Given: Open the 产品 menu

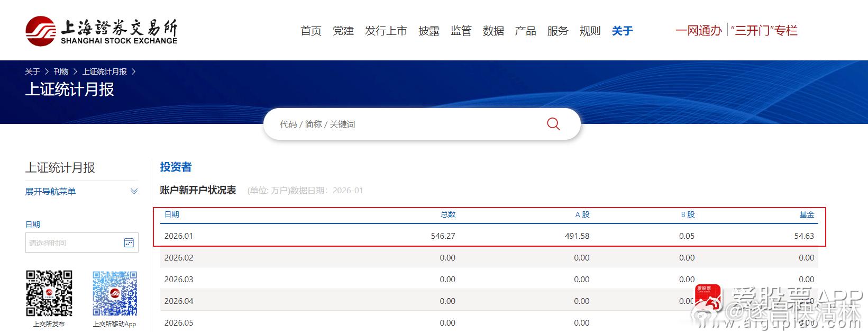Looking at the screenshot, I should point(526,31).
